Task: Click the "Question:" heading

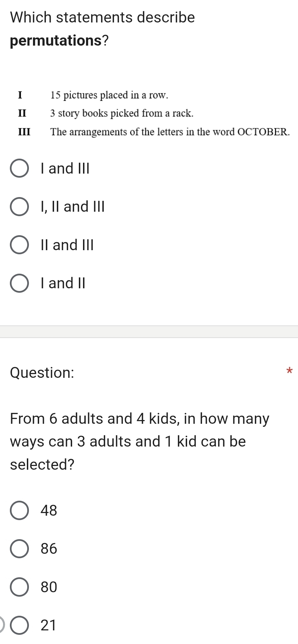Action: [42, 373]
